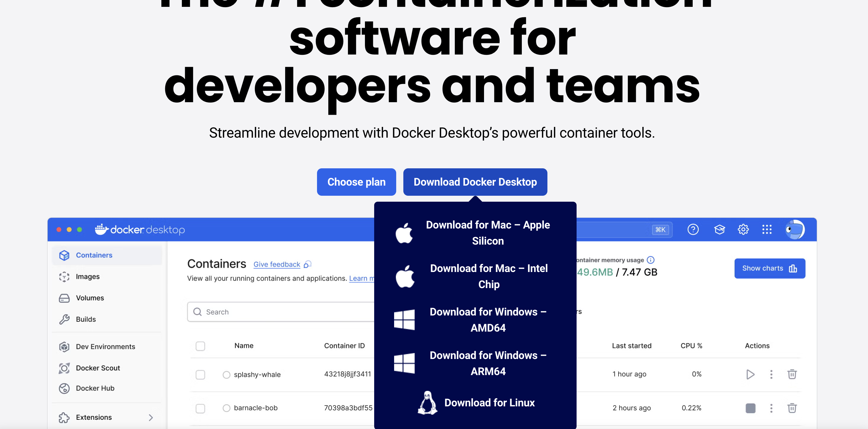
Task: Check the barnacle-bob row checkbox
Action: (x=200, y=408)
